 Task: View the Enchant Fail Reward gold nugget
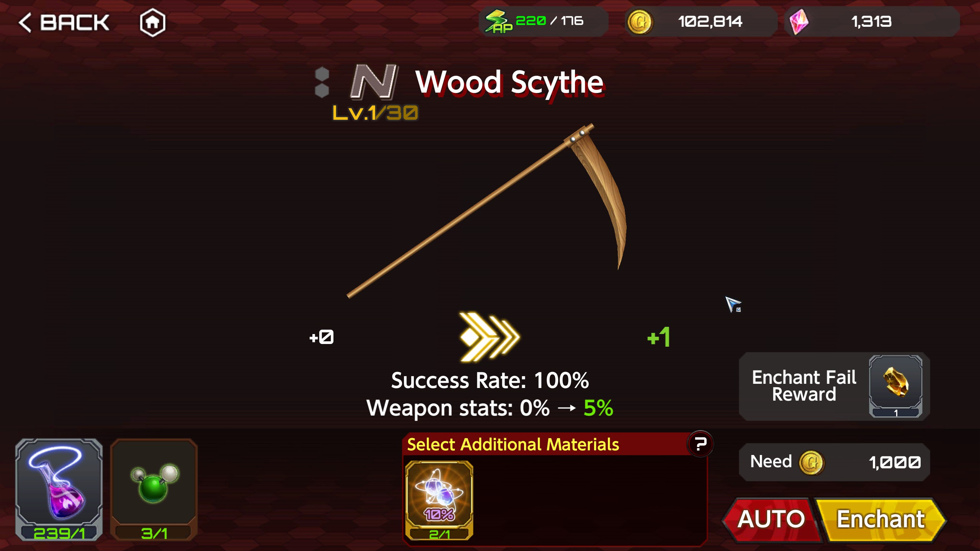pos(895,386)
